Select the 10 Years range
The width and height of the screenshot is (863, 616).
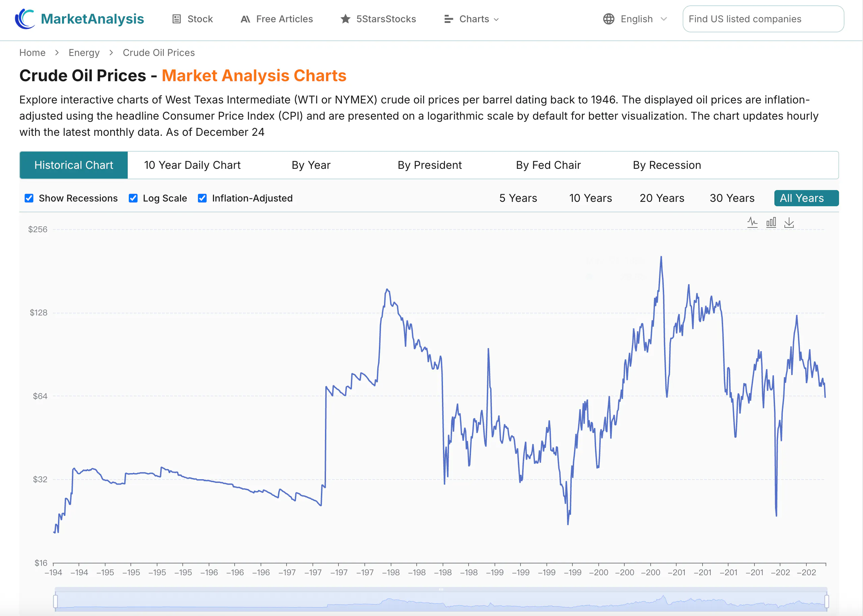click(x=591, y=198)
